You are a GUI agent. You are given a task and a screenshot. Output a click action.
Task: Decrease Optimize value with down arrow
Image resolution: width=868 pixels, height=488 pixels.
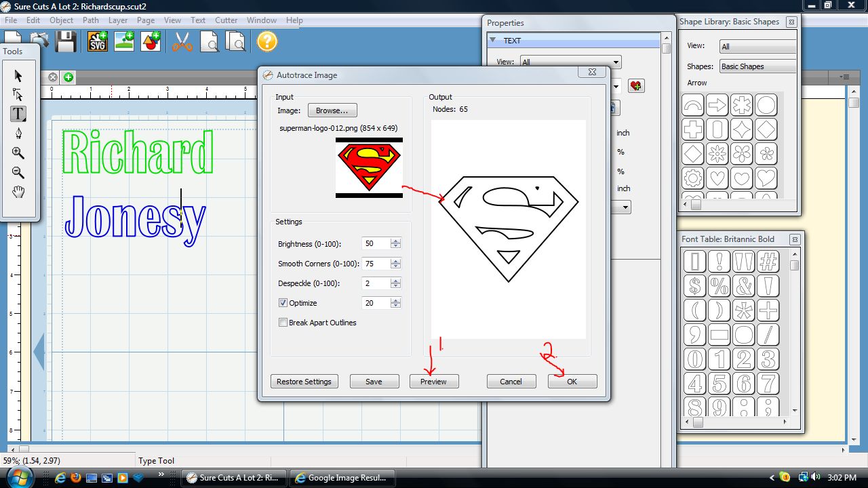pyautogui.click(x=396, y=306)
